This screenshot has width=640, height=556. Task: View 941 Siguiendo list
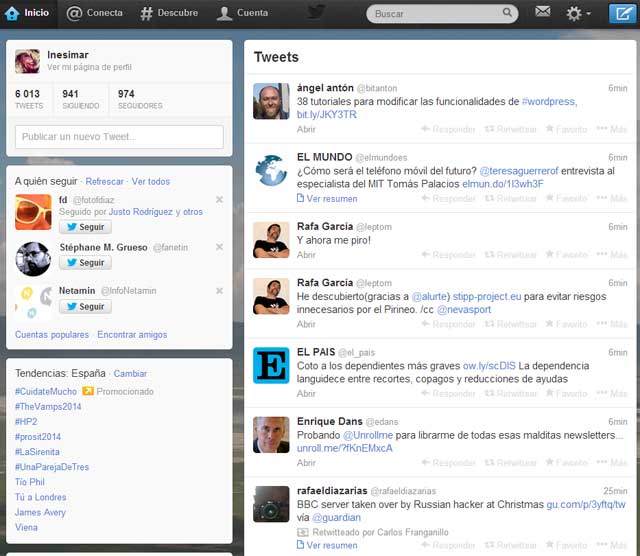pos(80,99)
